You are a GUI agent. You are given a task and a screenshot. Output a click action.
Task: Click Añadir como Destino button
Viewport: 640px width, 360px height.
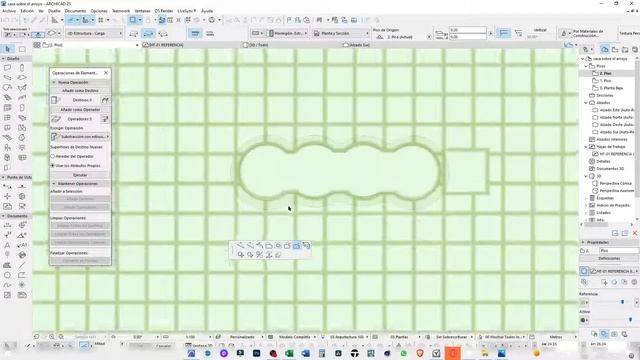pos(80,91)
